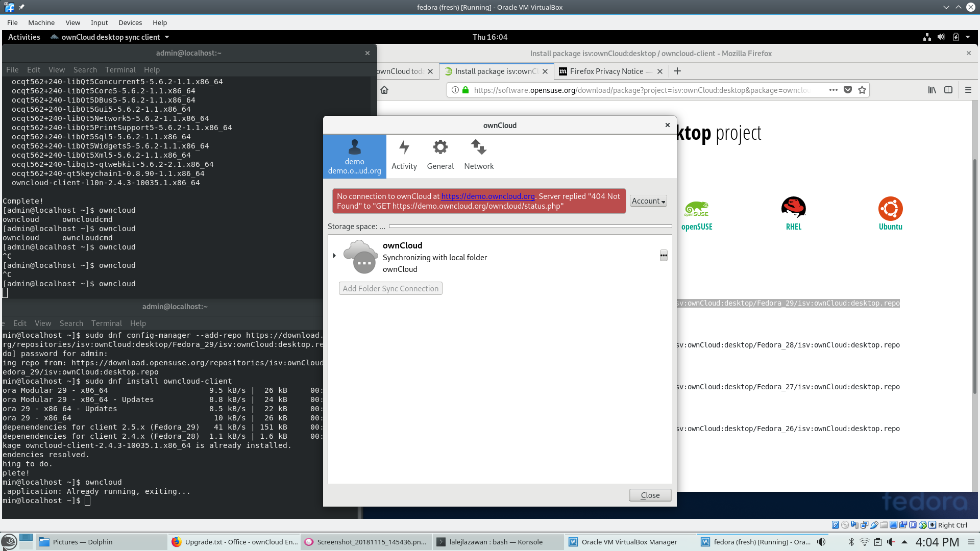Open Firefox library icon
Image resolution: width=980 pixels, height=551 pixels.
point(932,90)
